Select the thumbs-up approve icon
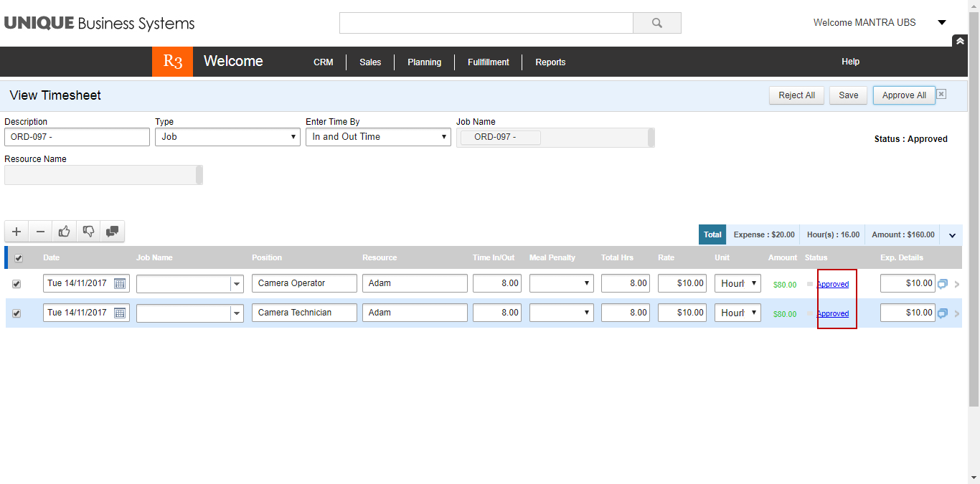This screenshot has height=484, width=980. 64,231
